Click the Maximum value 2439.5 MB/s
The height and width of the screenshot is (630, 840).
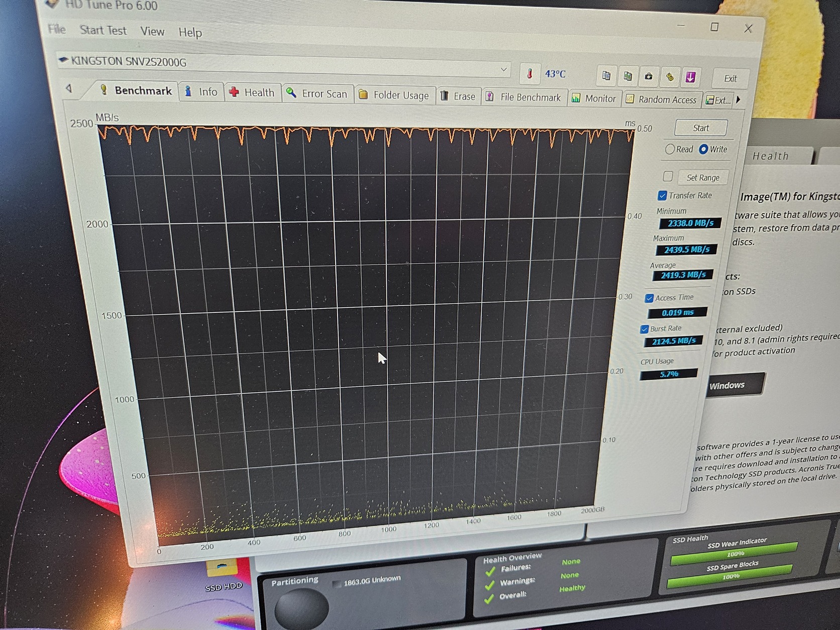point(686,250)
